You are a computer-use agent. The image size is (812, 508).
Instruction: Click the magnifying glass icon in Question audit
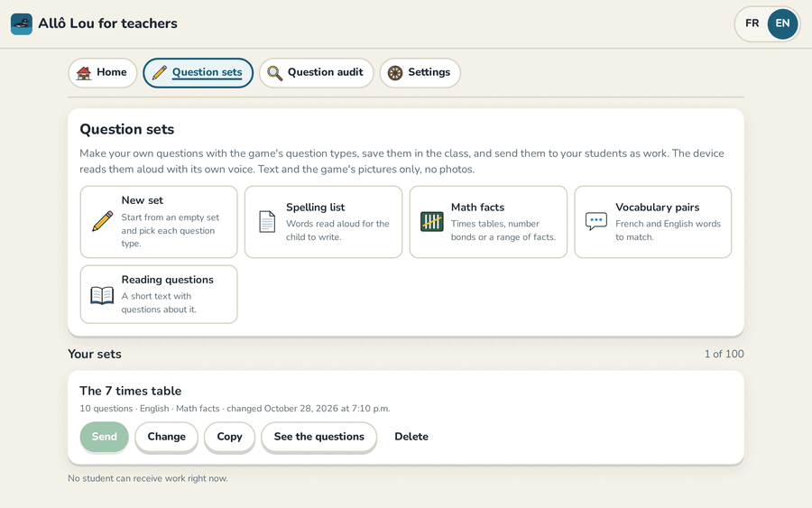coord(274,73)
